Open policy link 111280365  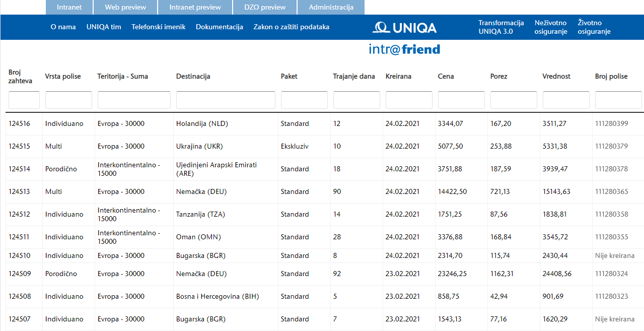tap(611, 191)
